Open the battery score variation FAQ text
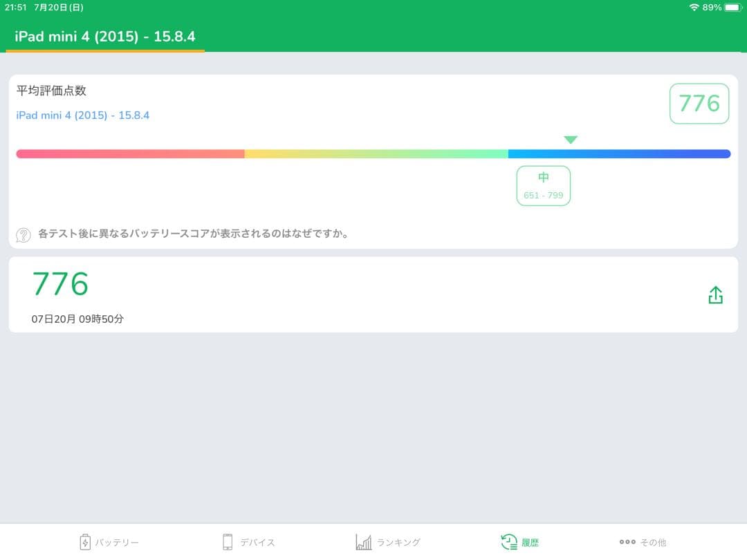The image size is (747, 560). click(x=193, y=234)
